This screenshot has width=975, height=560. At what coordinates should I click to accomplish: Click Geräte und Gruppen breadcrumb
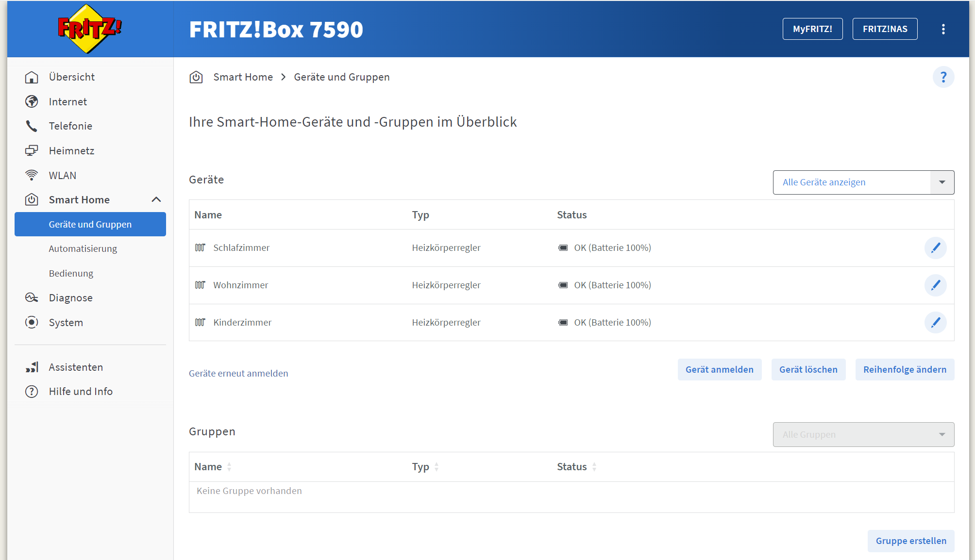click(x=341, y=77)
